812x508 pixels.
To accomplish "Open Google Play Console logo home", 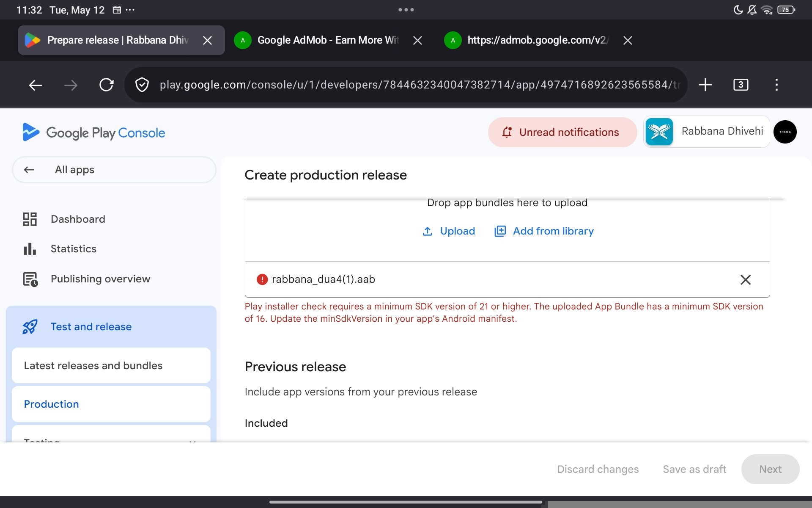I will click(93, 133).
